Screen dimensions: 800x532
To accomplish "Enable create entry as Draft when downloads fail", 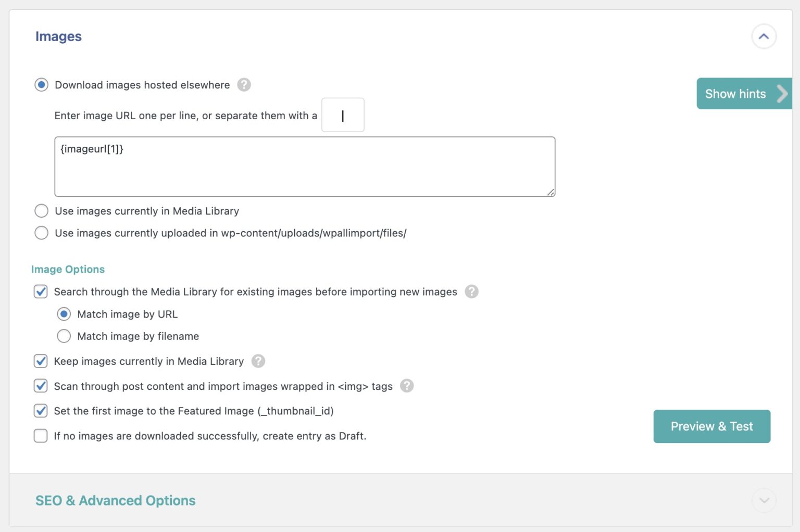I will tap(41, 436).
